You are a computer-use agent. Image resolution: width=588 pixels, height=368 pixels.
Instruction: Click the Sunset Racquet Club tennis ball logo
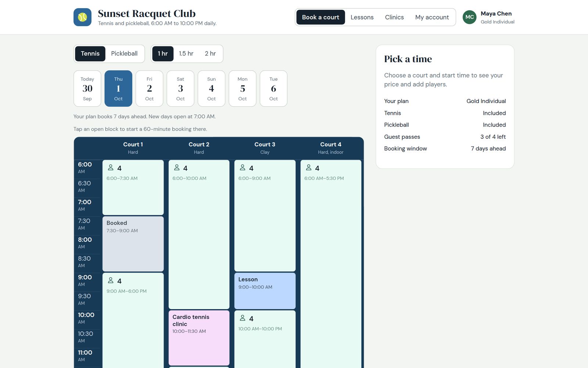(x=82, y=17)
